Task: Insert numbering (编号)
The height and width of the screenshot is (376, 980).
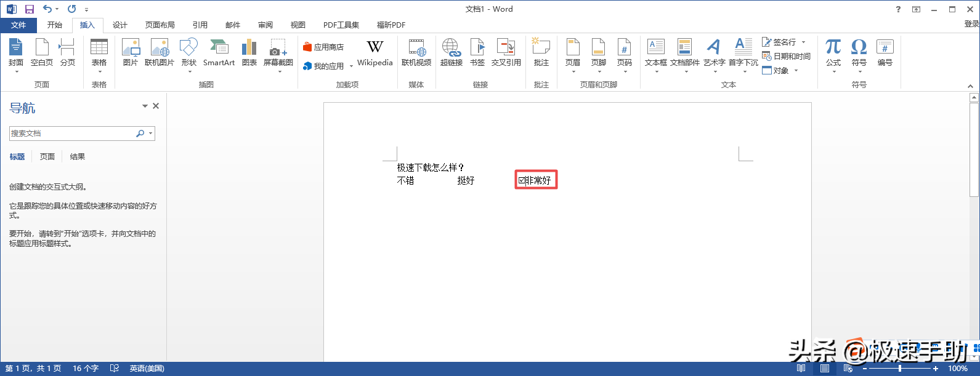Action: [885, 52]
